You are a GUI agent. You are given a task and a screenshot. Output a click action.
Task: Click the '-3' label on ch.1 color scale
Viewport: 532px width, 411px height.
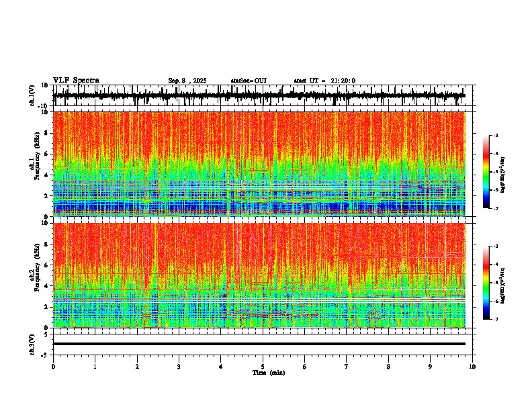[495, 135]
